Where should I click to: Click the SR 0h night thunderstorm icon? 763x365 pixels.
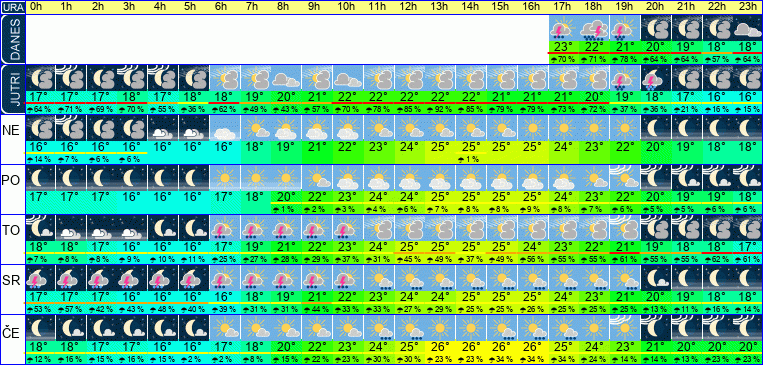(x=40, y=278)
